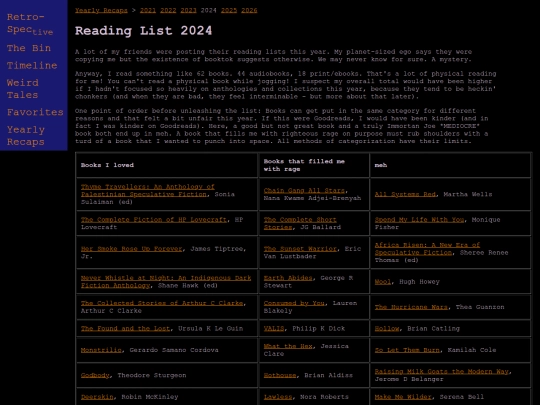Open The Found and the Lost link
This screenshot has height=405, width=540.
[125, 329]
